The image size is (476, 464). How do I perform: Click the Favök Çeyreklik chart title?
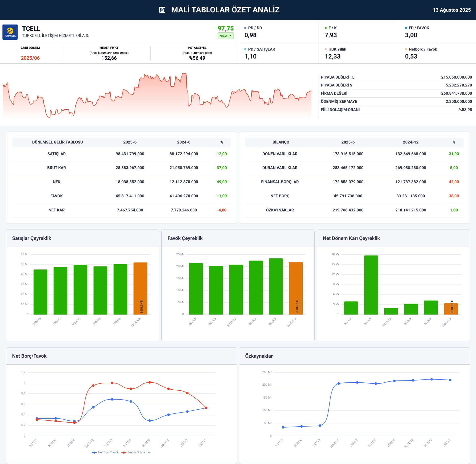[185, 238]
